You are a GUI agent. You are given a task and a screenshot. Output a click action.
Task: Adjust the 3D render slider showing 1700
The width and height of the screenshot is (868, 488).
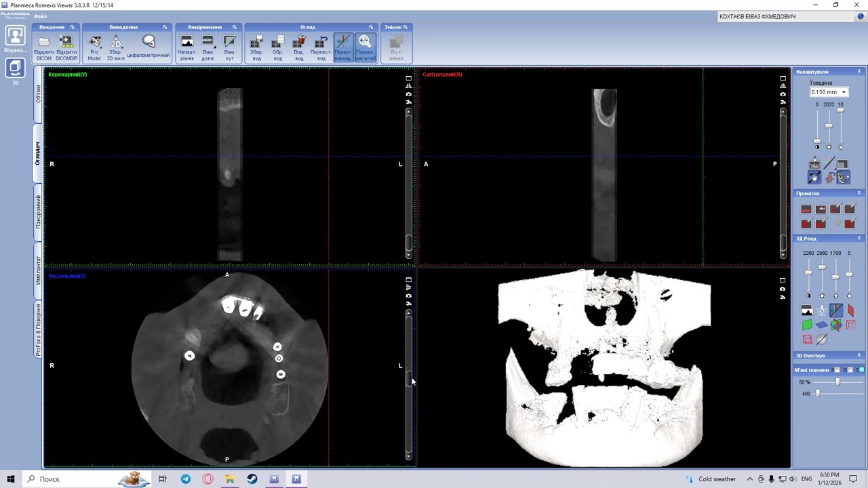(835, 276)
